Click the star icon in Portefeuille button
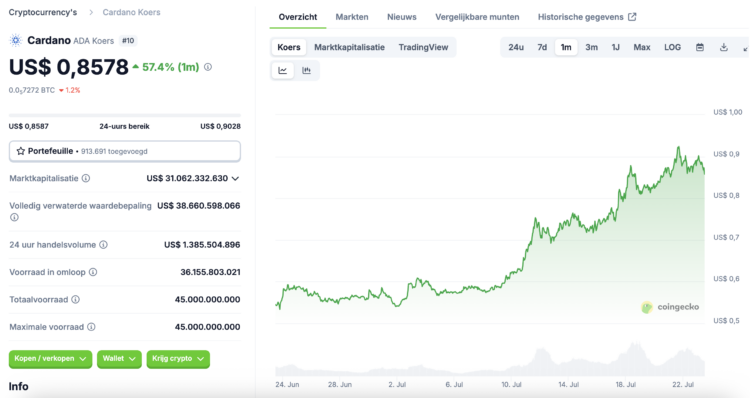750x398 pixels. pos(21,151)
